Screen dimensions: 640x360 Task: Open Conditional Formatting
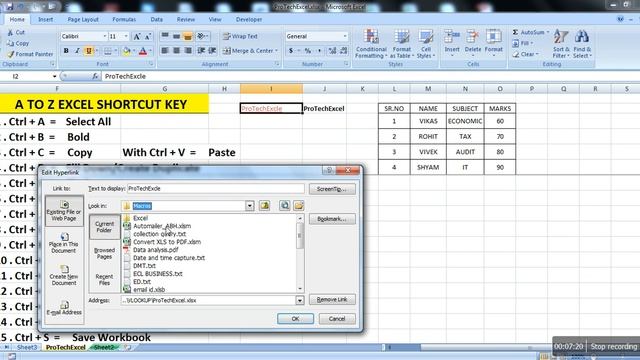point(371,44)
